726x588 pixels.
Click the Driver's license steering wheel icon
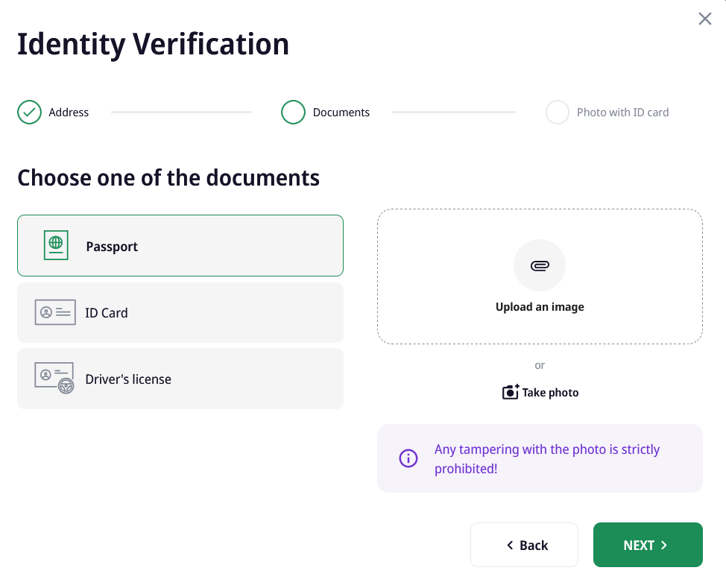click(x=66, y=385)
